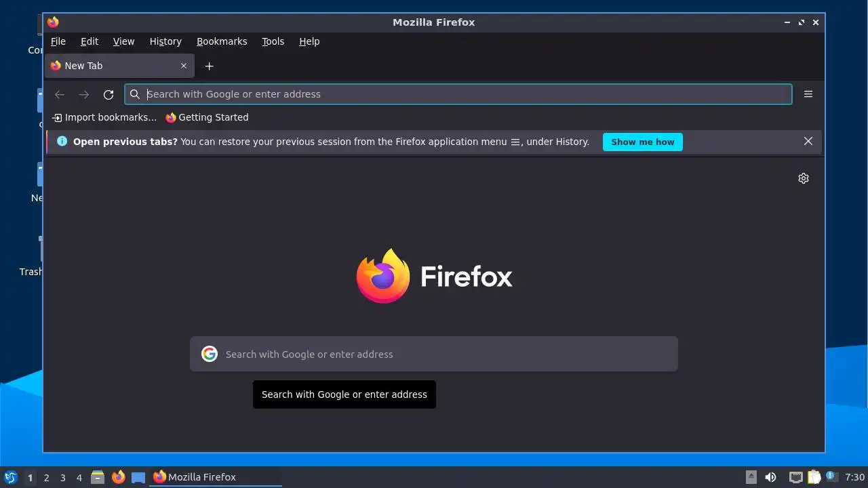Switch to virtual desktop 2
The width and height of the screenshot is (868, 488).
(47, 477)
